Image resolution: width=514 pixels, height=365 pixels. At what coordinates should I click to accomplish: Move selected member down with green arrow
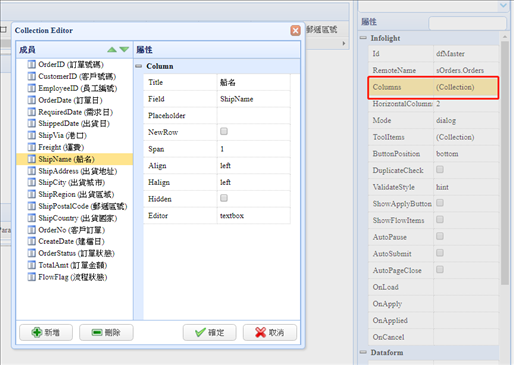(x=124, y=50)
